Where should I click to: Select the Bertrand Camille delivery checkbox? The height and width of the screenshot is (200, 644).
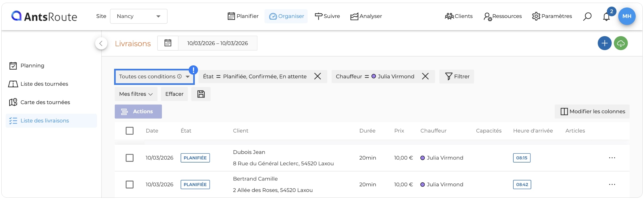coord(130,185)
